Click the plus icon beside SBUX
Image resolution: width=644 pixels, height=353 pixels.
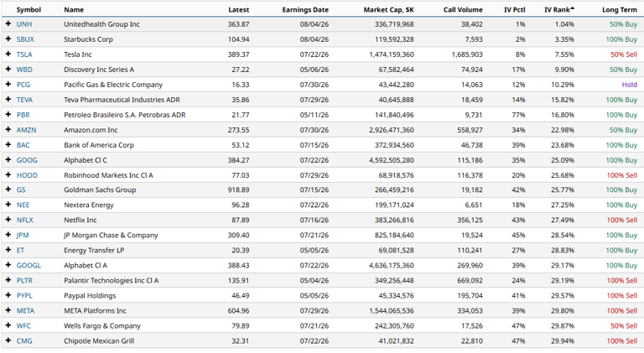[x=8, y=39]
